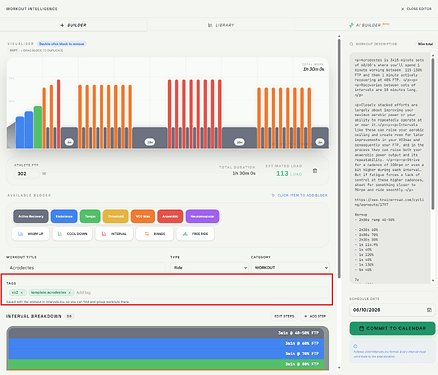This screenshot has width=438, height=375.
Task: Click the 3min @ 60% FTP row
Action: [167, 343]
